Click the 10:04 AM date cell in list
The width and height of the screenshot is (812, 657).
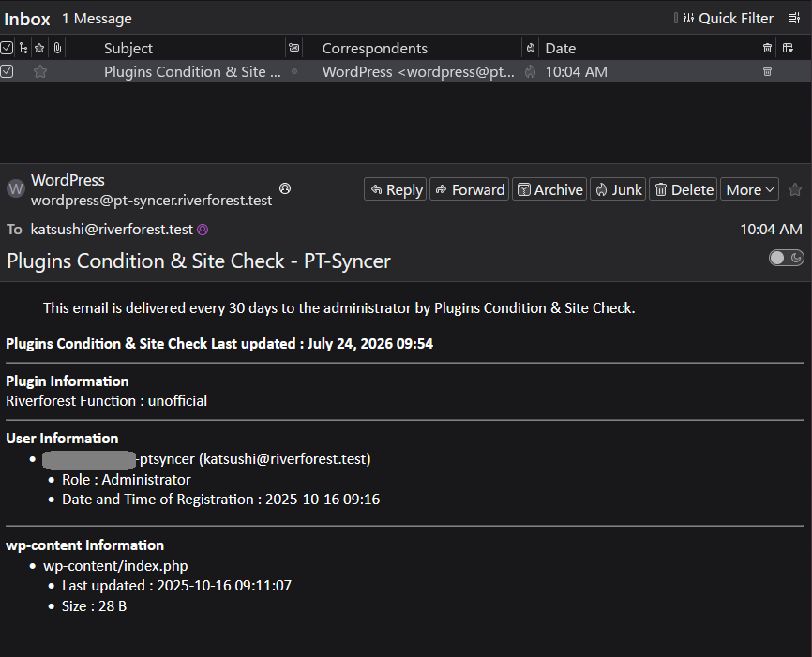click(x=576, y=71)
